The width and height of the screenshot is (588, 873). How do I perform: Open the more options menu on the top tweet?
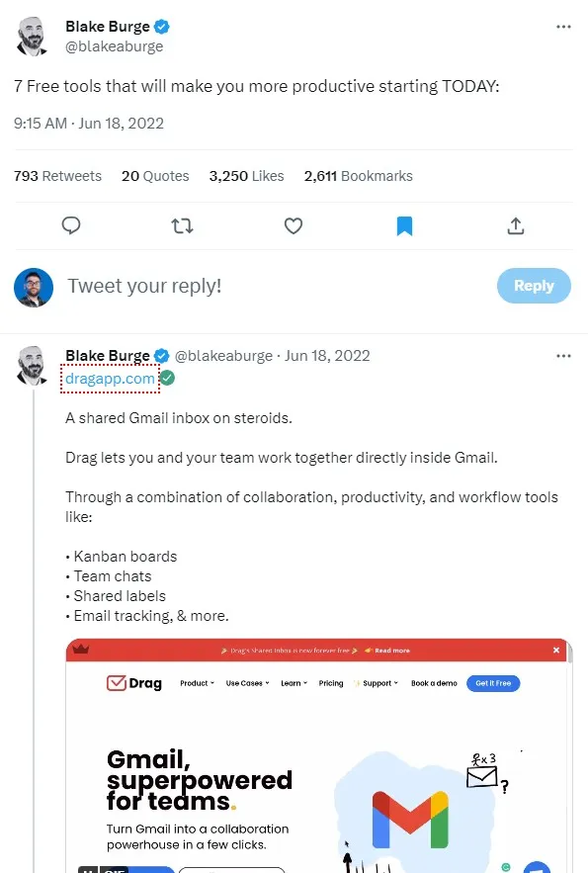pos(563,27)
